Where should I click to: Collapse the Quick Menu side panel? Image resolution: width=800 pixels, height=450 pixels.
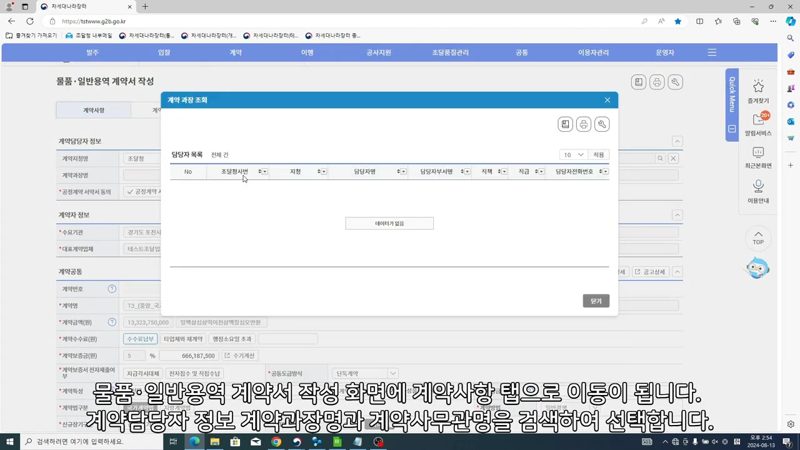732,129
